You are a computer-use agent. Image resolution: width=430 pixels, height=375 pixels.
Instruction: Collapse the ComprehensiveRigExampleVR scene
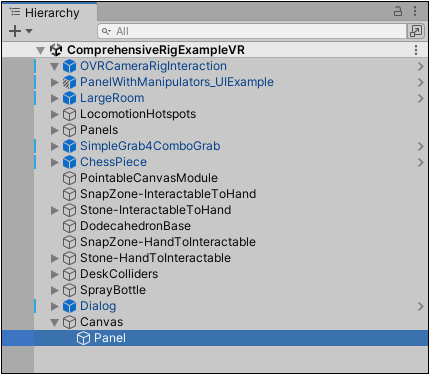(x=41, y=50)
